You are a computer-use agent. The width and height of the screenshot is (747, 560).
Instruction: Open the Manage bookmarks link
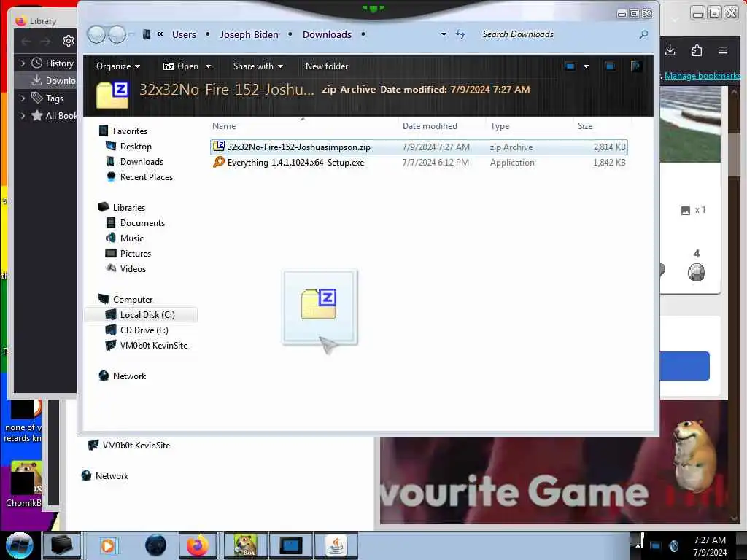(703, 76)
